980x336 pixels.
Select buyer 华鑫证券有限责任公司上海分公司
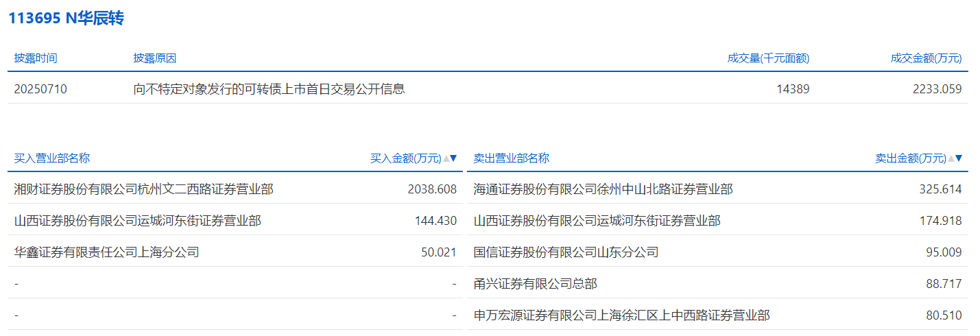107,252
